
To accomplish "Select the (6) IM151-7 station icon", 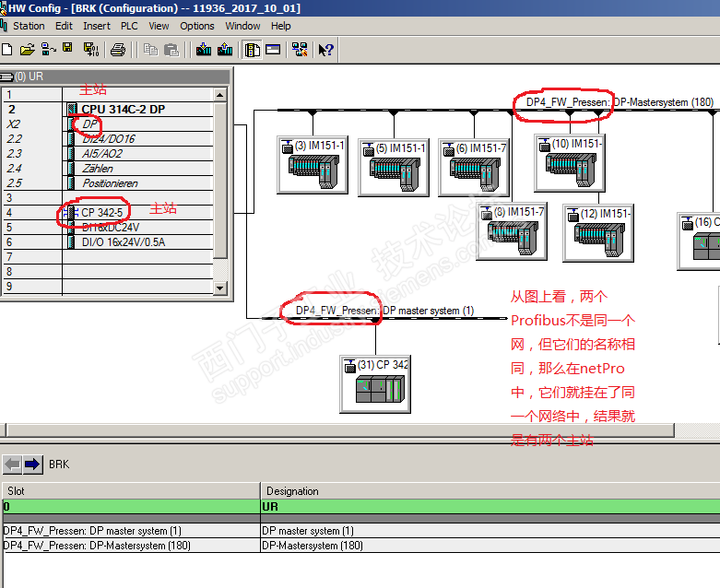I will tap(474, 168).
